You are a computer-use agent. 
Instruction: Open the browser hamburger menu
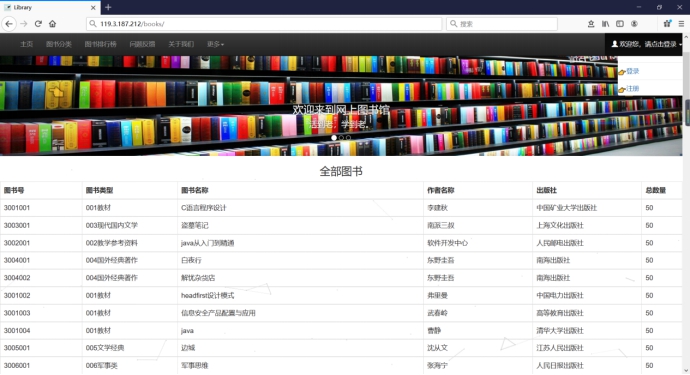coord(681,24)
